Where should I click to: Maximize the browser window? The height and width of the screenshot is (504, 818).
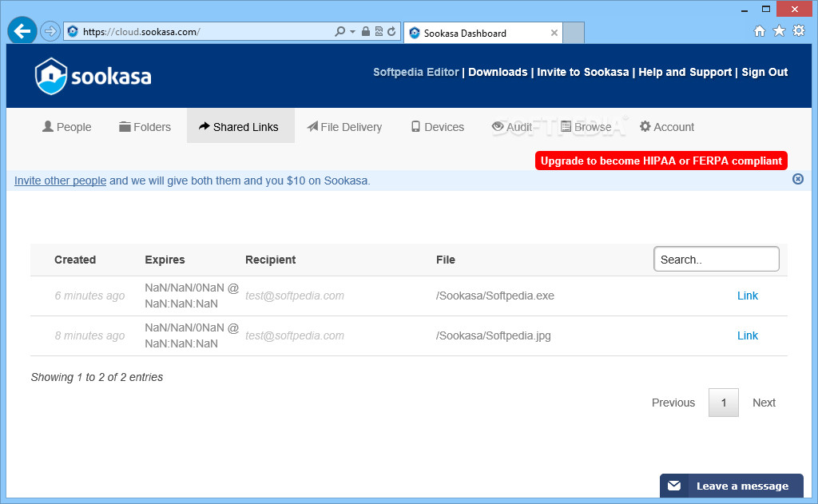(x=765, y=8)
